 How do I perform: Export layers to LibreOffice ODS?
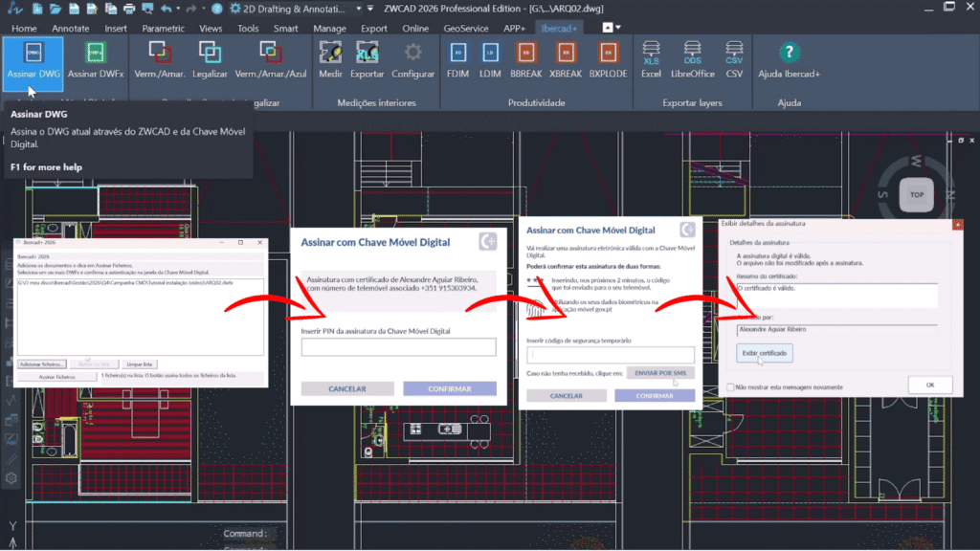click(693, 61)
